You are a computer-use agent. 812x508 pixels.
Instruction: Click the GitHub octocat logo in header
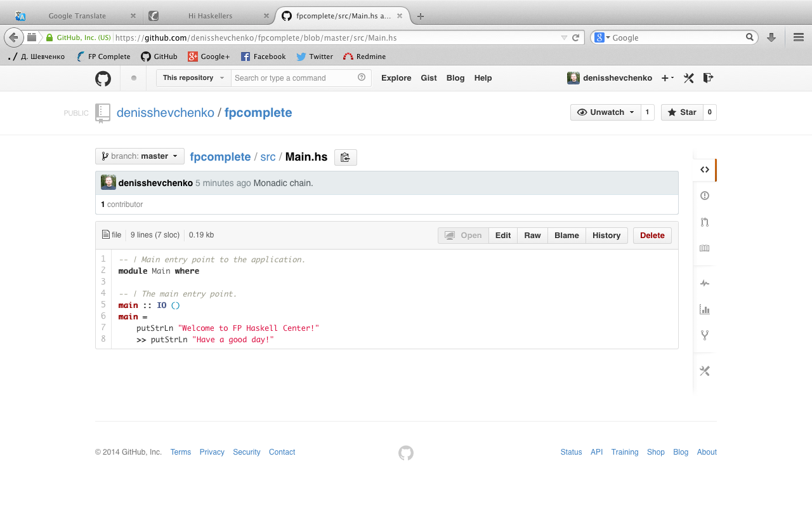103,78
